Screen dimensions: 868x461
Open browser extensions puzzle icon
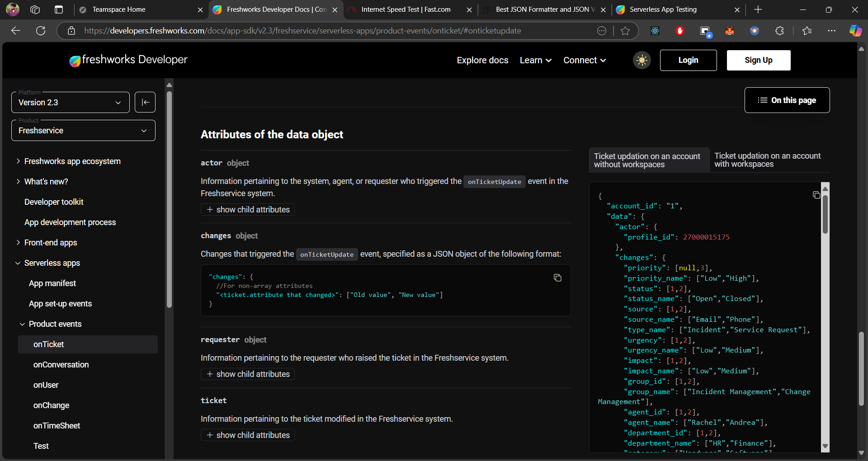(779, 31)
